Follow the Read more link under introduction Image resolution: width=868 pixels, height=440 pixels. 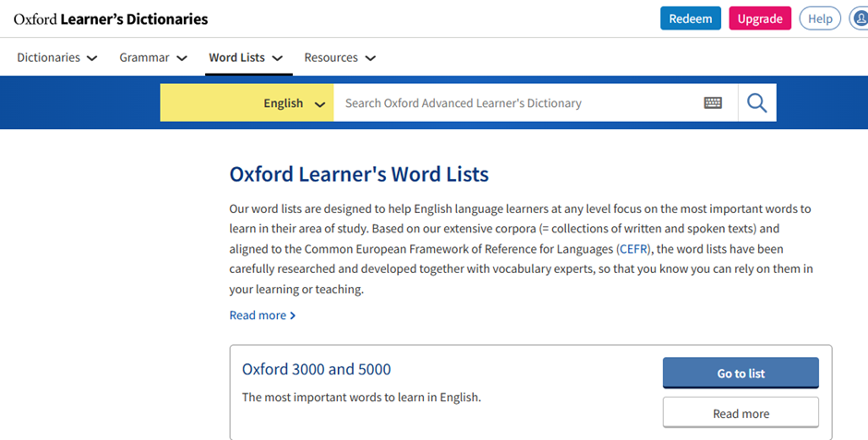(262, 315)
